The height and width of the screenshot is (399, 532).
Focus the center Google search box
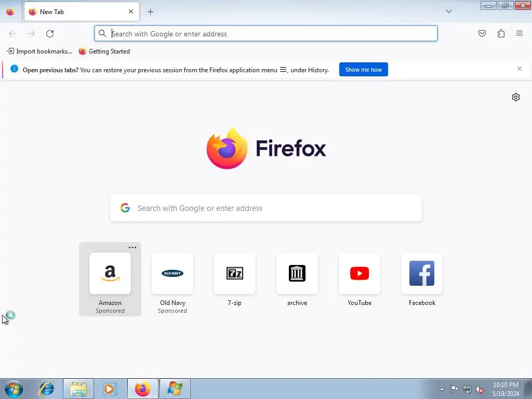coord(265,208)
